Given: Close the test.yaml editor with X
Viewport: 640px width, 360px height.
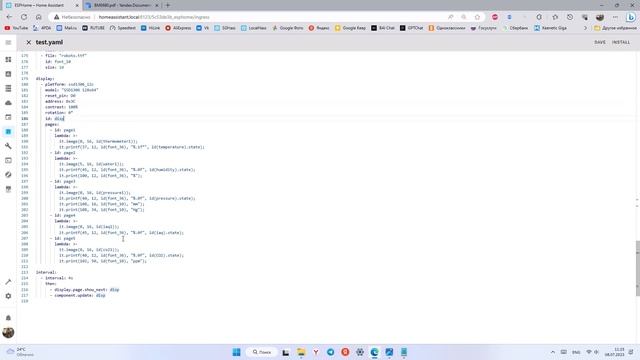Looking at the screenshot, I should [29, 42].
